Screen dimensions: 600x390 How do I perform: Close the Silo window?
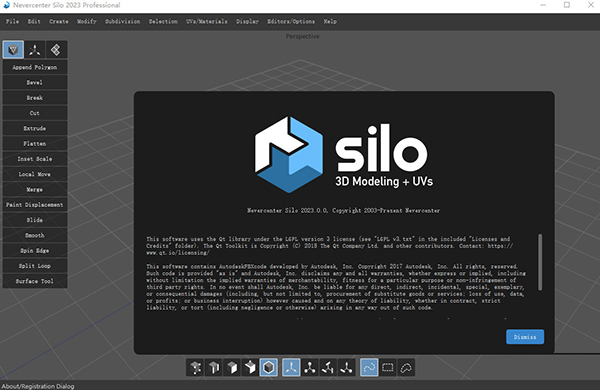(590, 5)
